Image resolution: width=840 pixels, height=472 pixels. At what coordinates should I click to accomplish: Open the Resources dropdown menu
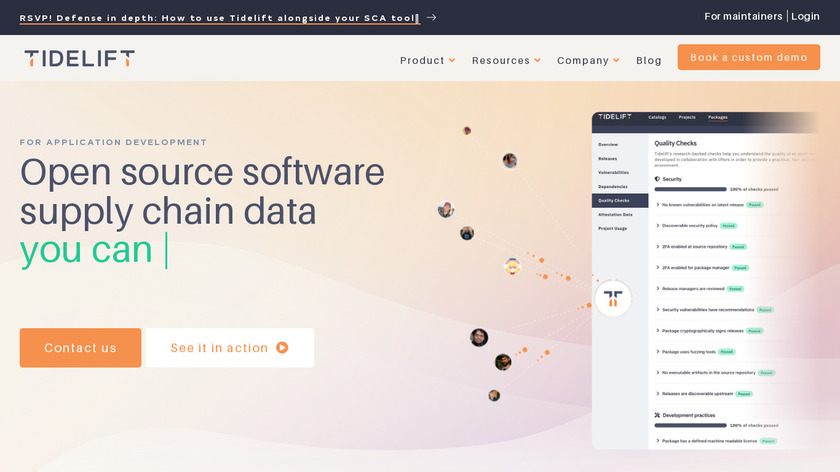pyautogui.click(x=506, y=61)
